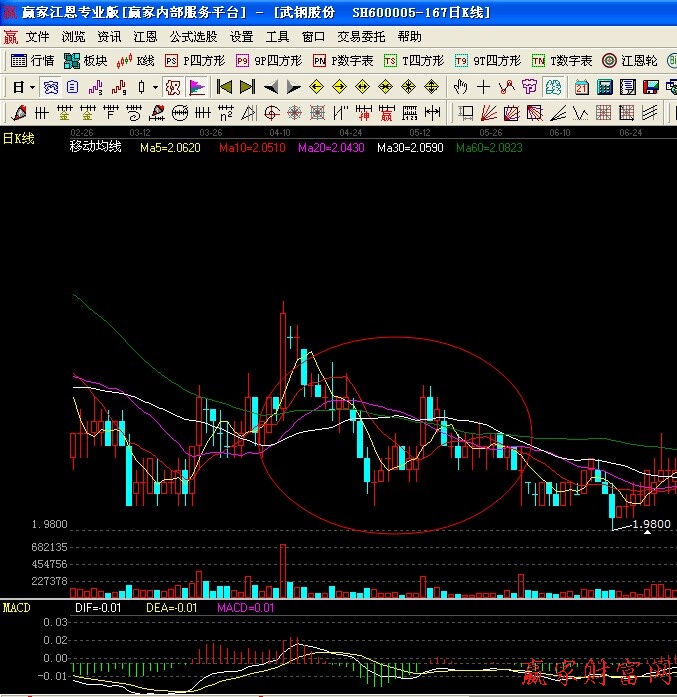Click the save floppy disk icon
The height and width of the screenshot is (697, 677).
click(x=651, y=87)
